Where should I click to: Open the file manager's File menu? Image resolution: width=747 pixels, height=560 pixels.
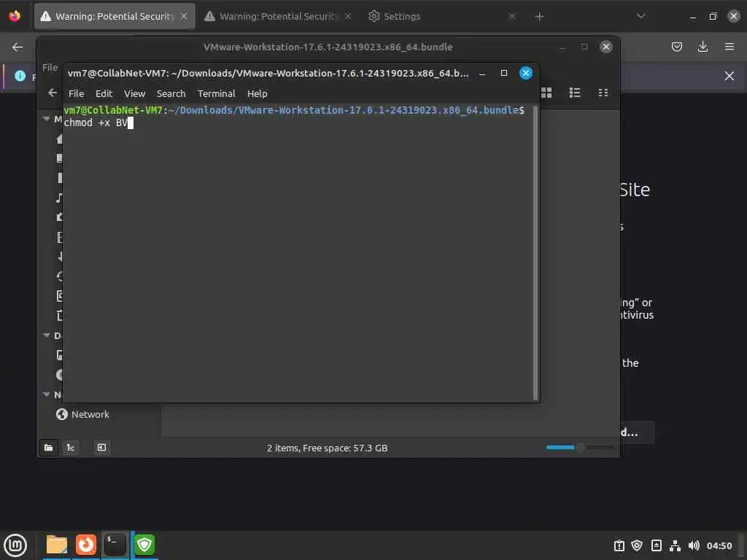tap(50, 68)
